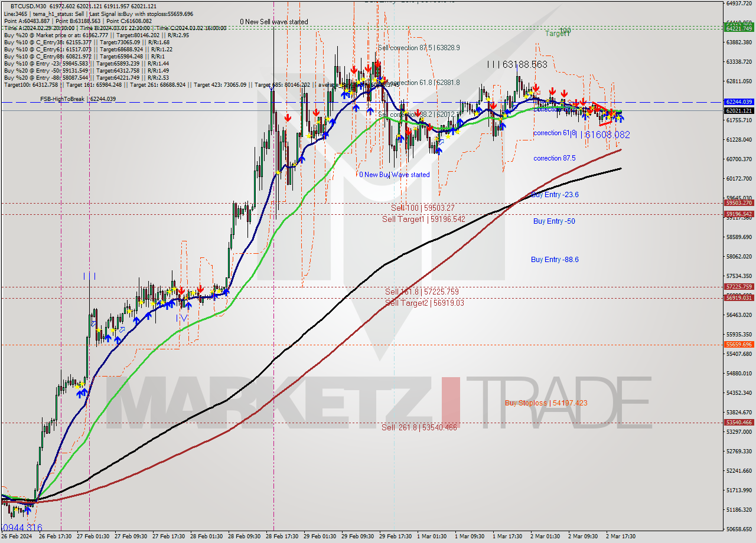Click the 50658.650 price axis label
Screen dimensions: 756x543
[x=739, y=529]
